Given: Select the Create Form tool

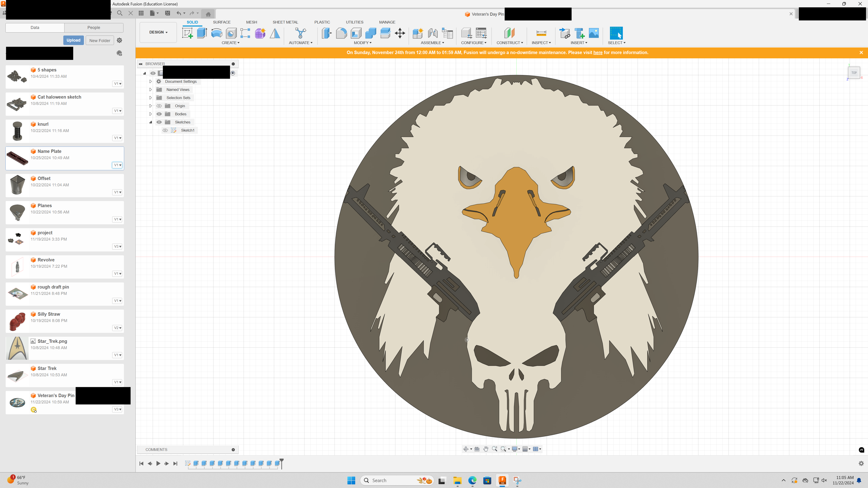Looking at the screenshot, I should [x=260, y=33].
